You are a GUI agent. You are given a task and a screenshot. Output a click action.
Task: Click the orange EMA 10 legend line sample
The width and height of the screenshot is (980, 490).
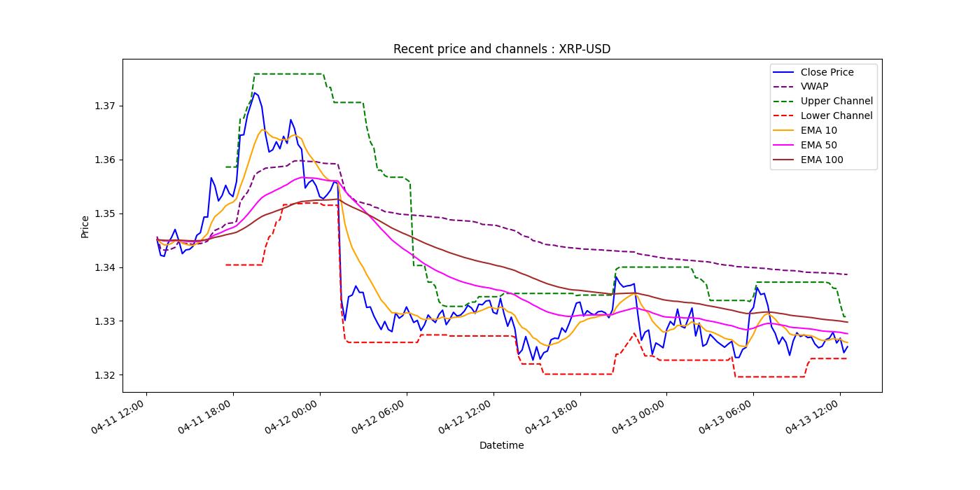click(x=784, y=131)
